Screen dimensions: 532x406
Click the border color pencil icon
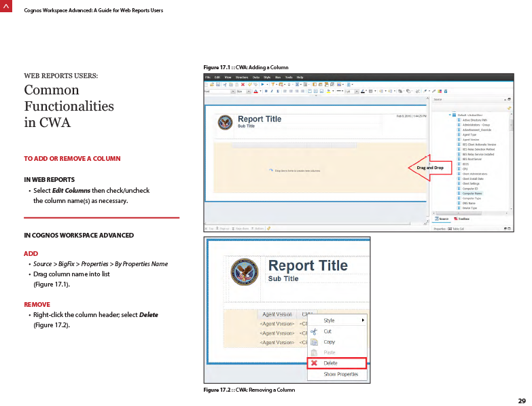coord(363,91)
